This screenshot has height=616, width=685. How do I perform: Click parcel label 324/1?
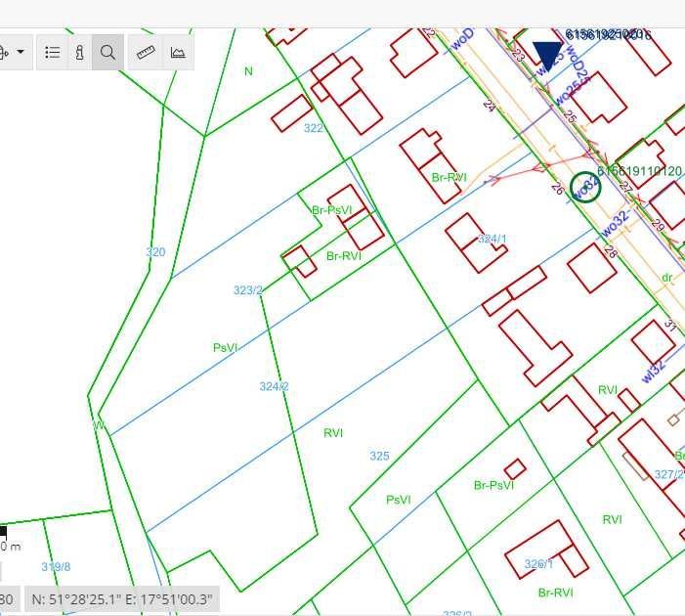492,239
